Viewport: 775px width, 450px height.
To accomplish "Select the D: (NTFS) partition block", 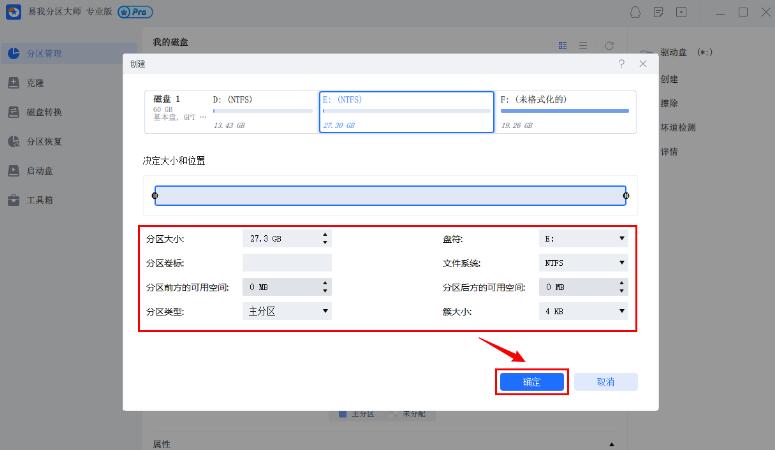I will pyautogui.click(x=261, y=112).
